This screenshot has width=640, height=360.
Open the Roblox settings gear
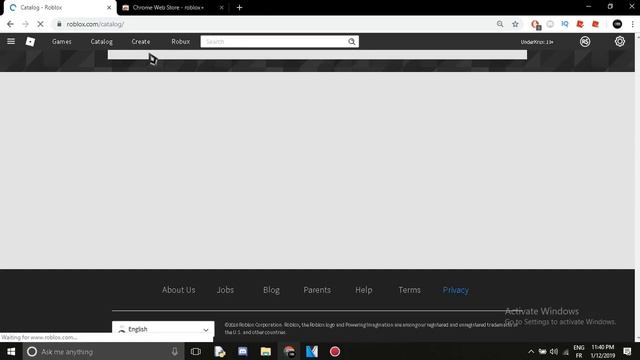[620, 41]
